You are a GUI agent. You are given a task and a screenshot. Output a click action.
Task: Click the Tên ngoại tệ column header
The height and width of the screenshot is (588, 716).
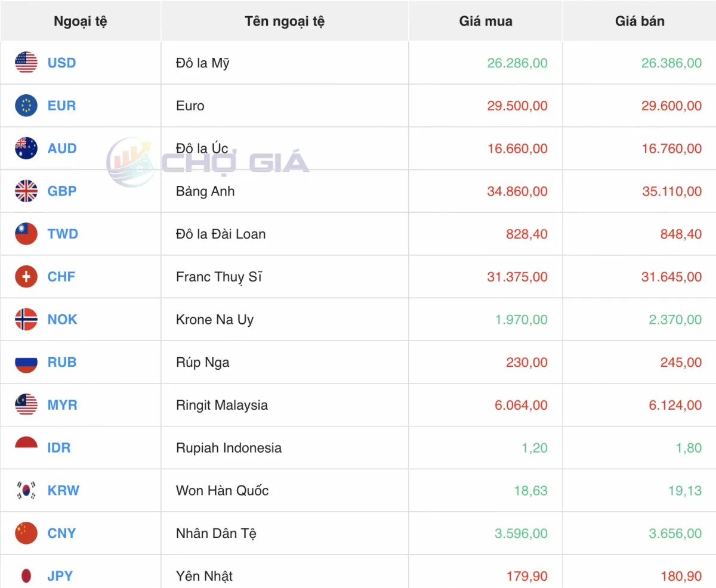tap(285, 21)
